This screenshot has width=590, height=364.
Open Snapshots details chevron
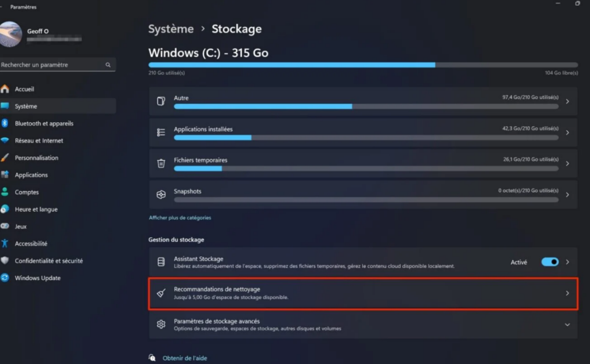[568, 195]
